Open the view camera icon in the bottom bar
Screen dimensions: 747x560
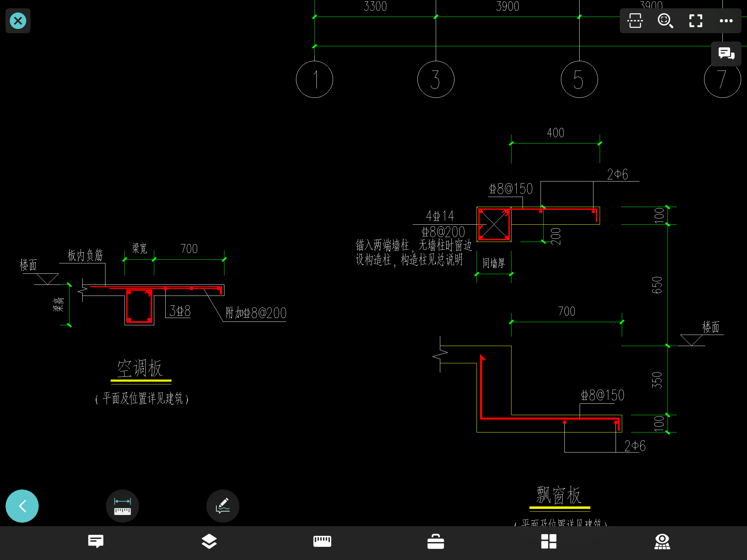(x=662, y=541)
